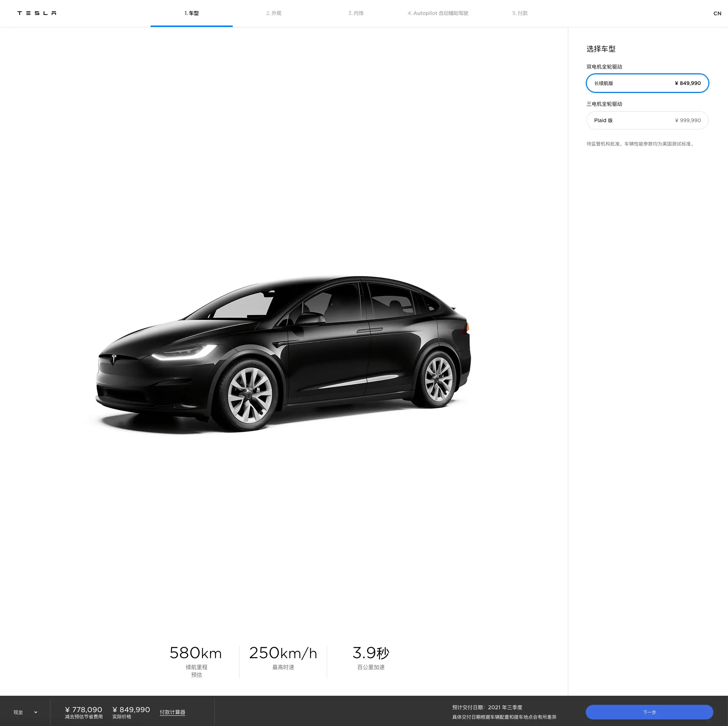The width and height of the screenshot is (728, 726).
Task: Select the 长续航版 model option
Action: tap(647, 83)
